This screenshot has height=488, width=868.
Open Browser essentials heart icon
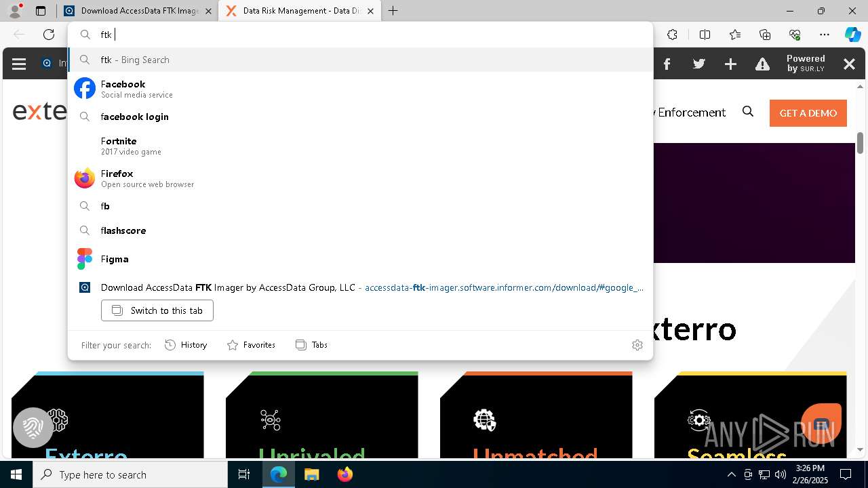(x=795, y=35)
